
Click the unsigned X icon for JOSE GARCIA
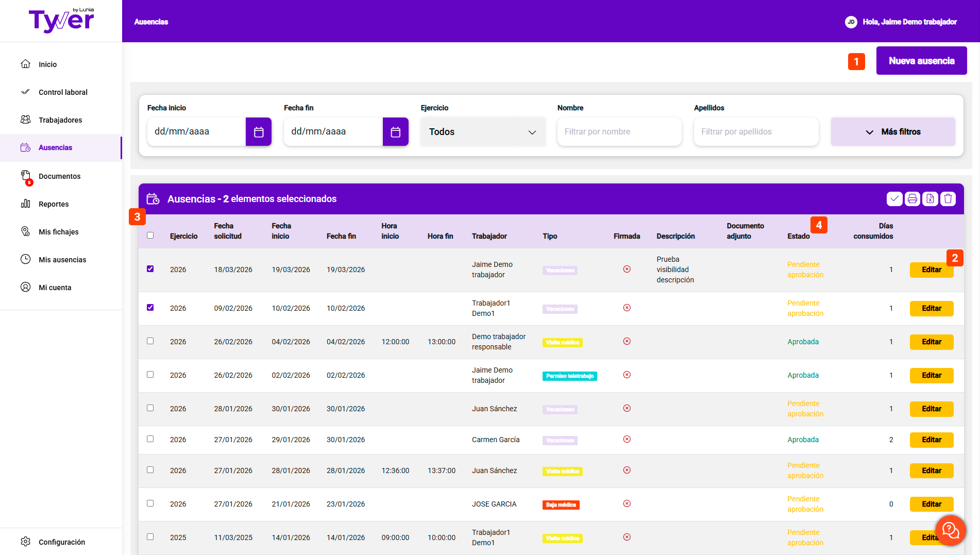[x=627, y=503]
